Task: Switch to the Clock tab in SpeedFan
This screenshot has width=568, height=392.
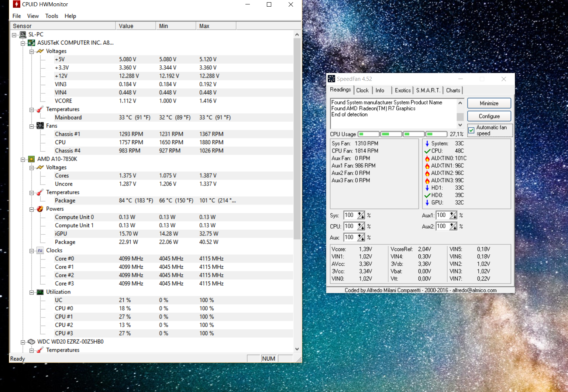Action: 362,90
